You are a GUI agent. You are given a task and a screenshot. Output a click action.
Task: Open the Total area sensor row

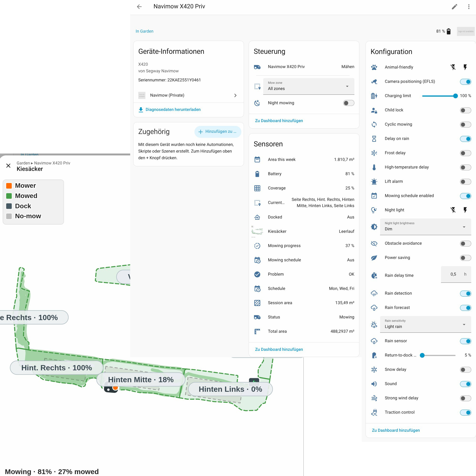click(x=304, y=331)
